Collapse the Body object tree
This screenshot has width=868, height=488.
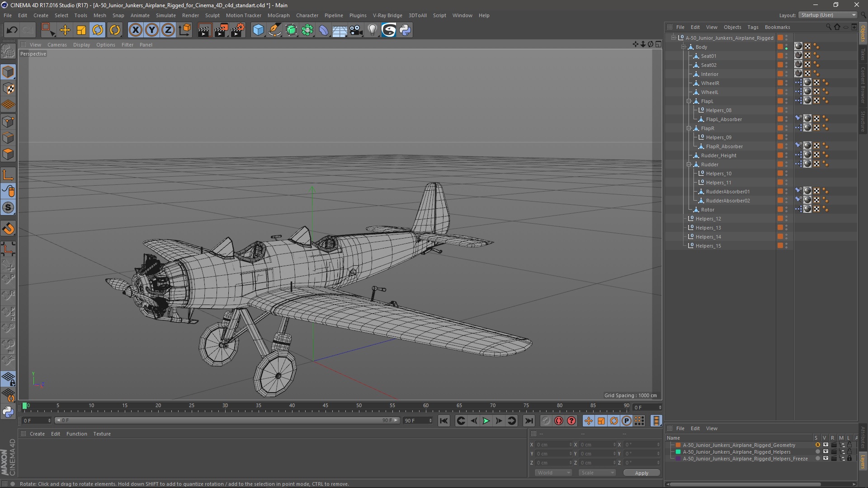click(x=684, y=47)
